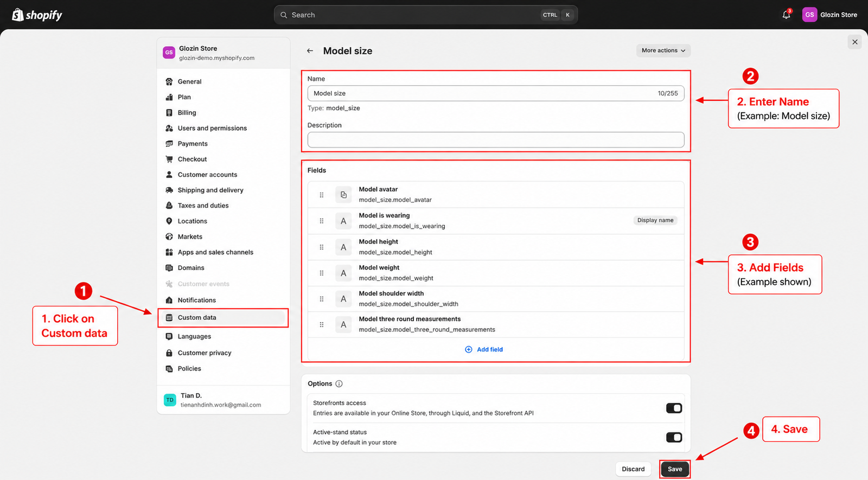The width and height of the screenshot is (868, 480).
Task: Click the Languages icon
Action: [169, 336]
